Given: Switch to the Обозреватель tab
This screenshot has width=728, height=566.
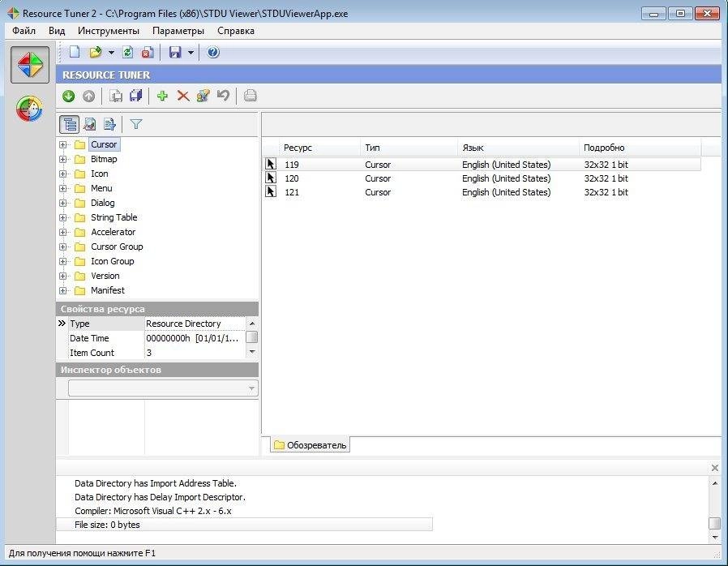Looking at the screenshot, I should [x=310, y=445].
